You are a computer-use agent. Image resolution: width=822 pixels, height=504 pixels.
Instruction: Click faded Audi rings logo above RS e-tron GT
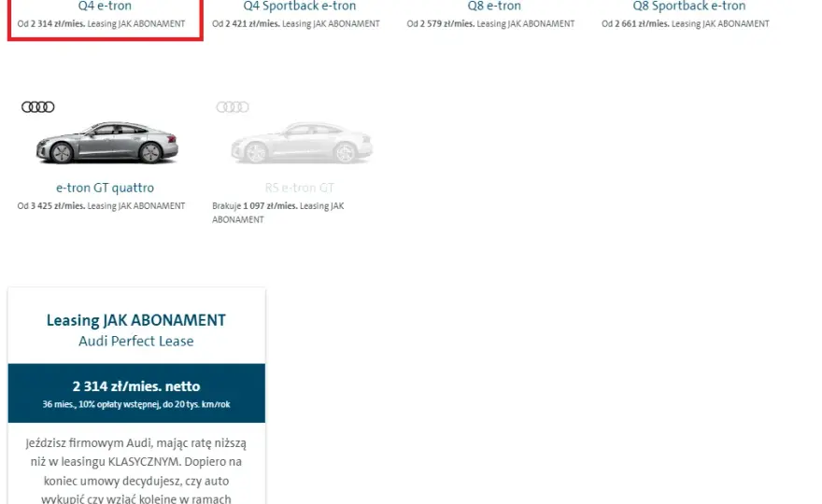click(x=233, y=107)
